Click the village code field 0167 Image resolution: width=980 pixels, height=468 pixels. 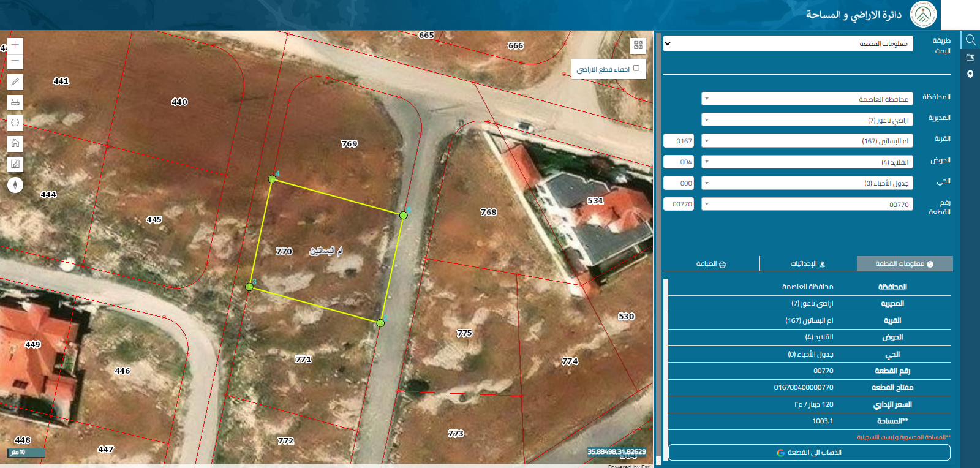pyautogui.click(x=679, y=141)
